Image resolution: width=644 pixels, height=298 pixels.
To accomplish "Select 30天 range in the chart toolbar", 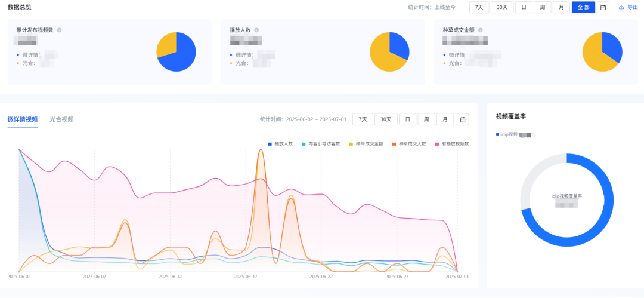I will point(386,119).
